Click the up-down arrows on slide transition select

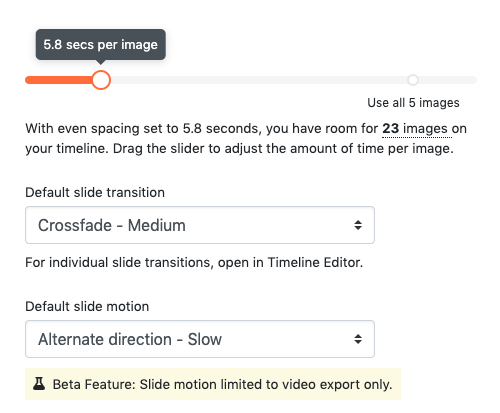coord(358,225)
